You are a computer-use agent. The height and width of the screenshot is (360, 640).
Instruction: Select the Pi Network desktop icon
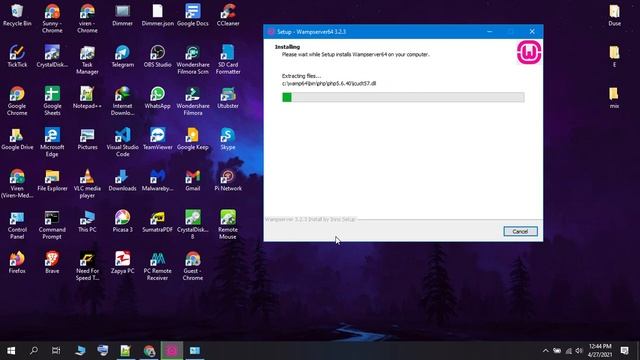(x=228, y=180)
